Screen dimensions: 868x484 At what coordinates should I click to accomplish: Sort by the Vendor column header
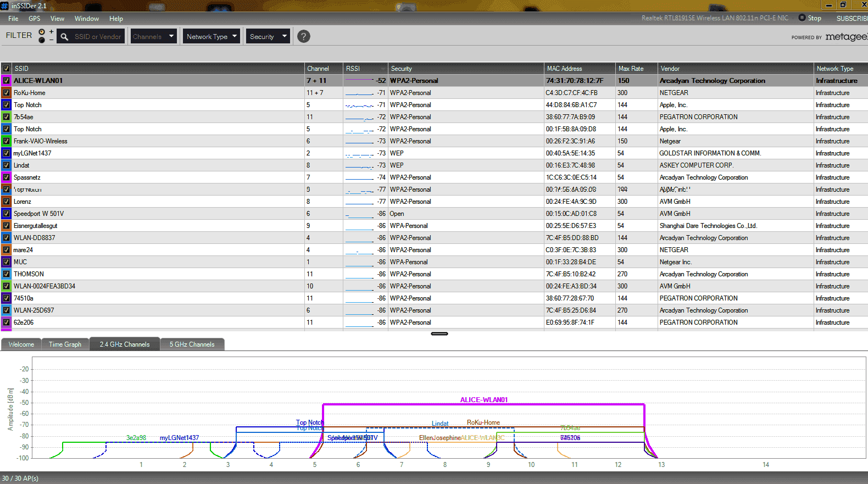(x=736, y=69)
